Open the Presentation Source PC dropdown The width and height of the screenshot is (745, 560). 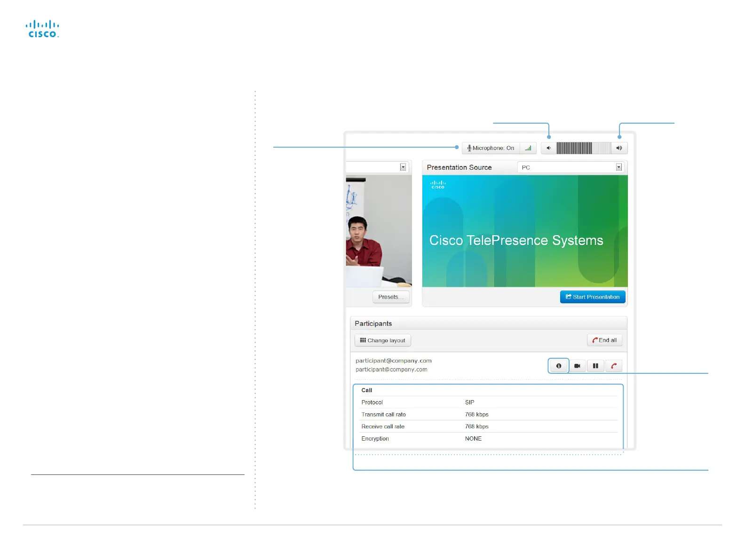coord(571,167)
